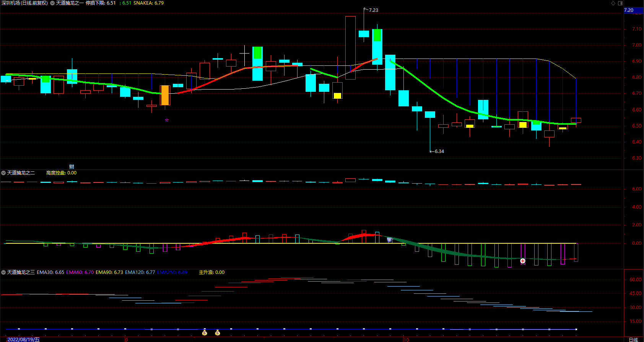This screenshot has height=342, width=644.
Task: Click the 7.23 high price annotation
Action: coord(373,10)
